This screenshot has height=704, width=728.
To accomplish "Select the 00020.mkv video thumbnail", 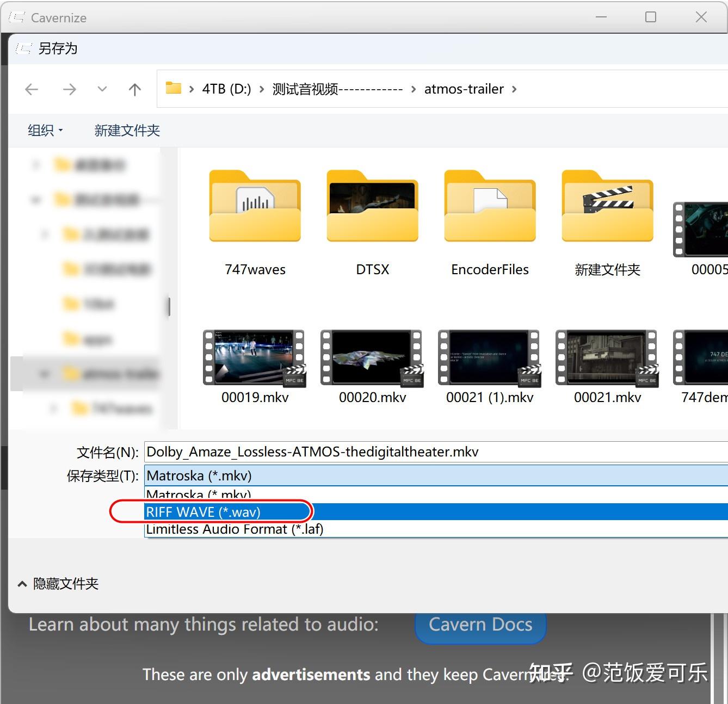I will click(x=371, y=358).
